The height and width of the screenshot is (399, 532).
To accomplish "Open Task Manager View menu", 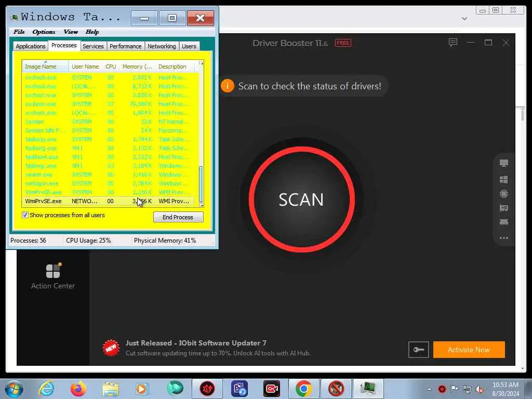I will coord(71,32).
